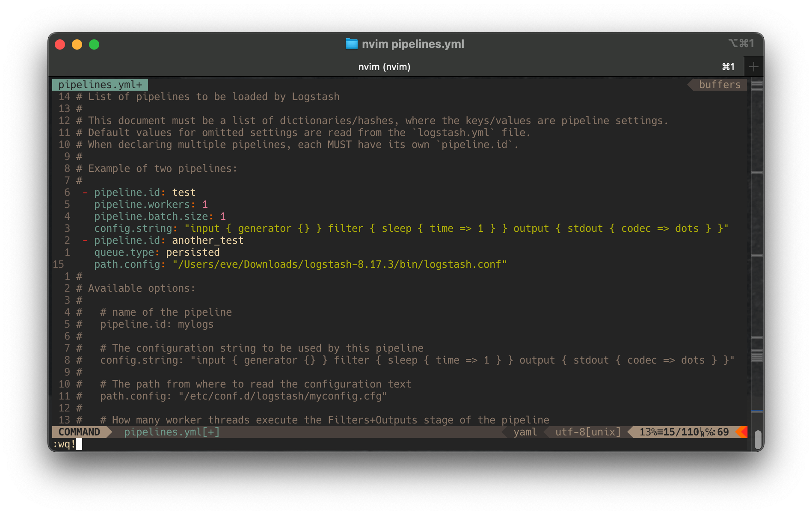Viewport: 812px width, 515px height.
Task: Click line number 15 in the gutter
Action: click(x=58, y=264)
